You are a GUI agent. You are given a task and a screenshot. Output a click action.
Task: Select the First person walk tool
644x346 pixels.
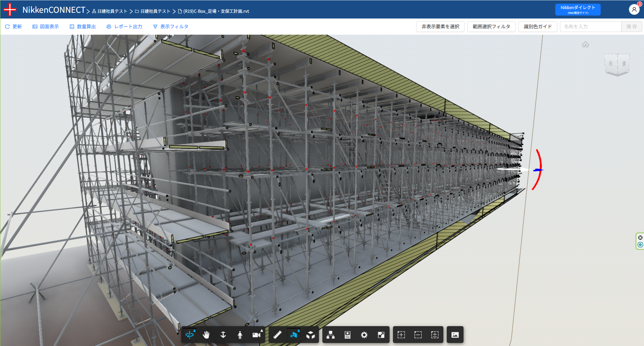[240, 335]
